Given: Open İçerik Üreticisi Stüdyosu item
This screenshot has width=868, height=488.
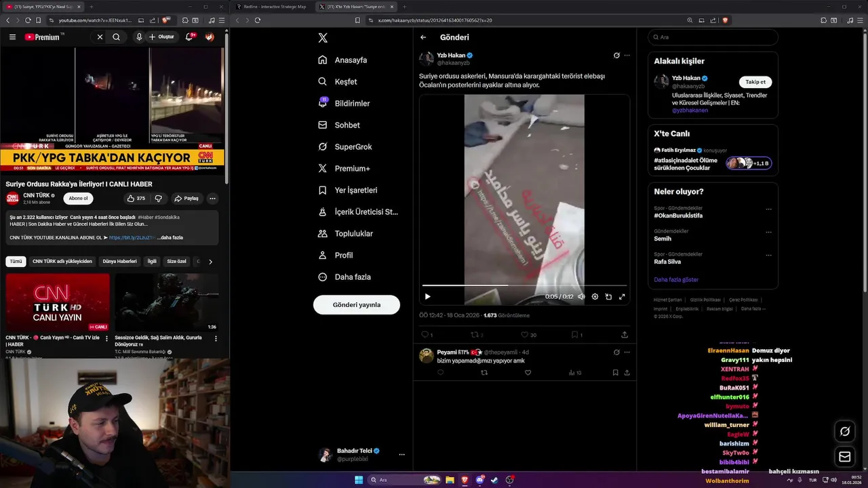Looking at the screenshot, I should coord(358,211).
